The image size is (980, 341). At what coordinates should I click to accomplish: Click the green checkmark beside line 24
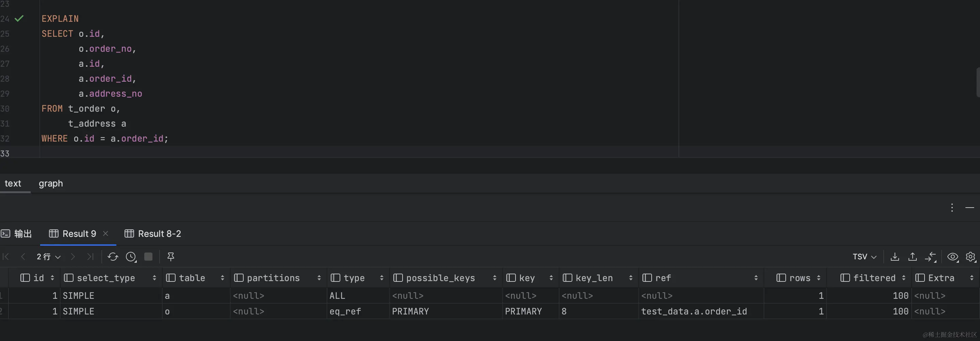(x=19, y=18)
